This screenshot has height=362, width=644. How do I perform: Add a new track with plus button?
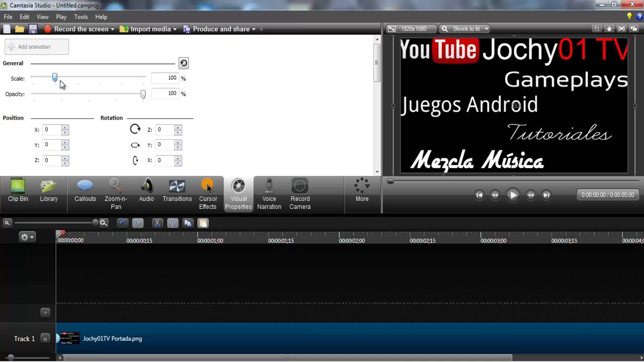pos(45,313)
